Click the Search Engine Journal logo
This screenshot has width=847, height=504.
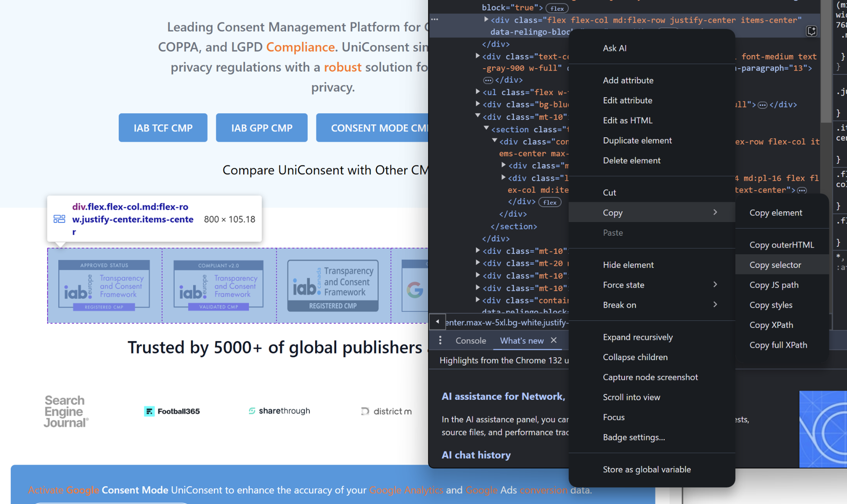[66, 411]
